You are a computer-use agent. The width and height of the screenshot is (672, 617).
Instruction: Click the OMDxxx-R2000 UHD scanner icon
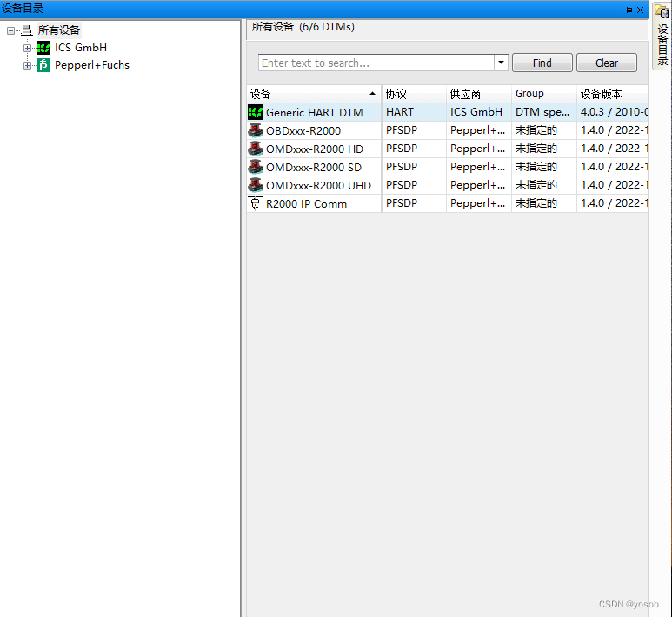point(256,185)
